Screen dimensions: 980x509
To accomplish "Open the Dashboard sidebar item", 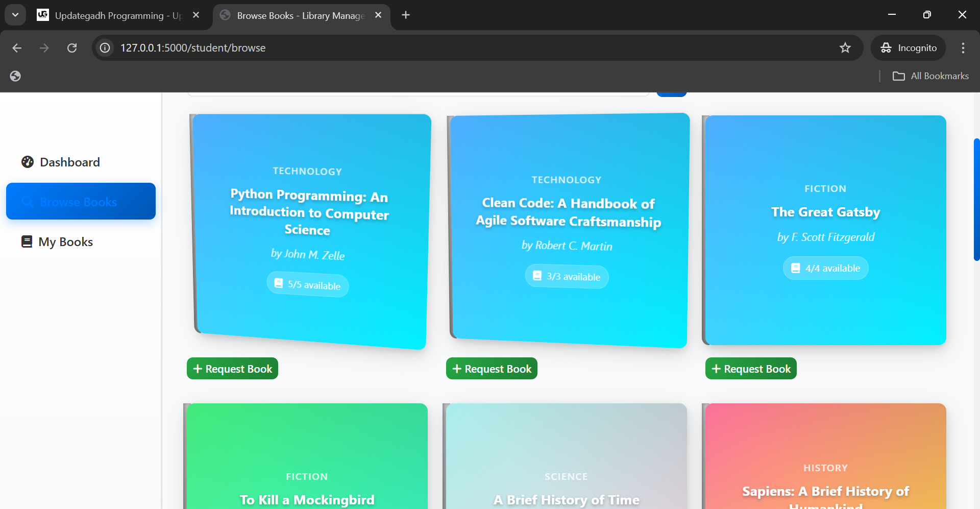I will (81, 162).
